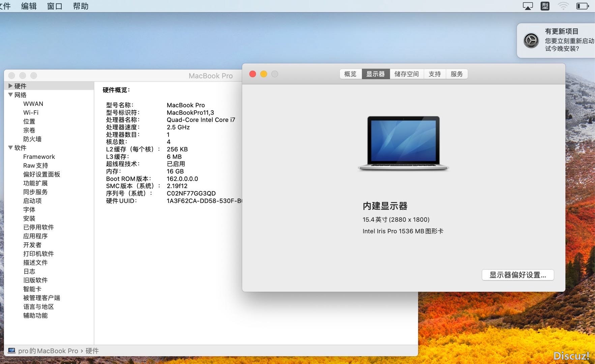Select 安装 in the sidebar
The image size is (595, 364).
29,218
